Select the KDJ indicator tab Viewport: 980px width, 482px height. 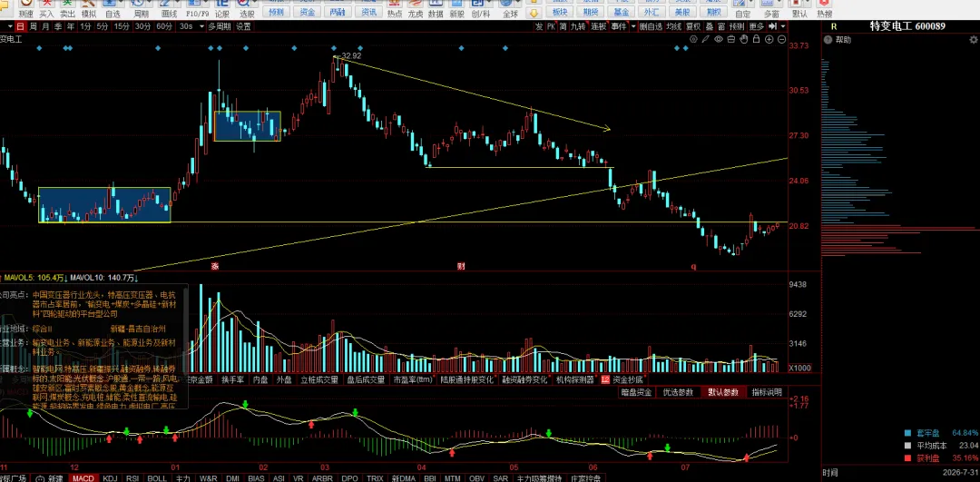110,478
